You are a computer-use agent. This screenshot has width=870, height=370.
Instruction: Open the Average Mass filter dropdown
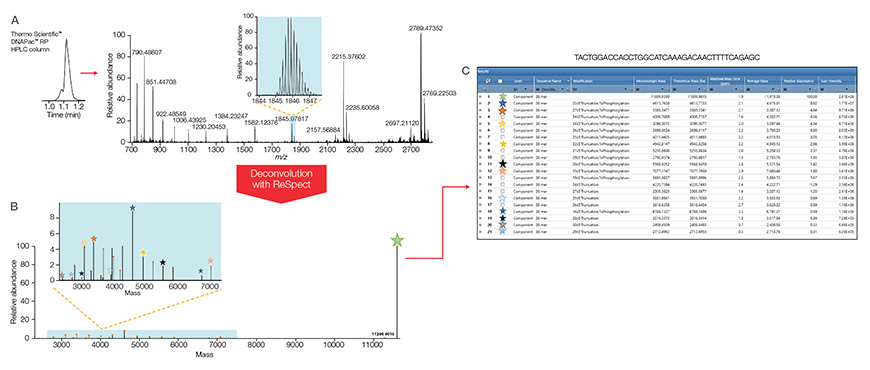773,89
